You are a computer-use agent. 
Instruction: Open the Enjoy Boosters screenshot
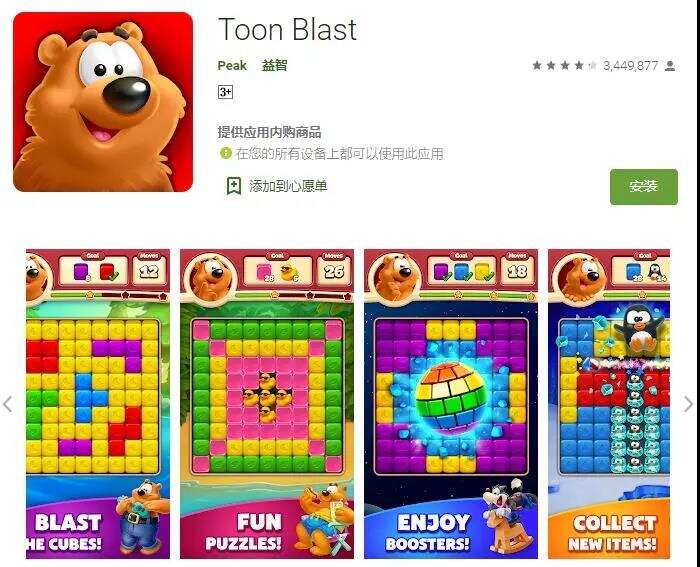coord(451,404)
